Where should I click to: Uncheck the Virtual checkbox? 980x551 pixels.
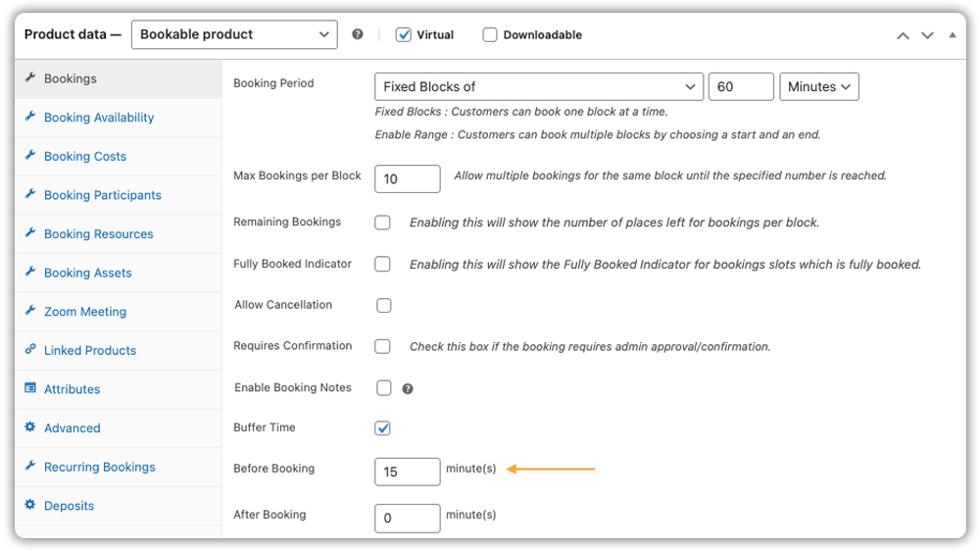point(403,34)
